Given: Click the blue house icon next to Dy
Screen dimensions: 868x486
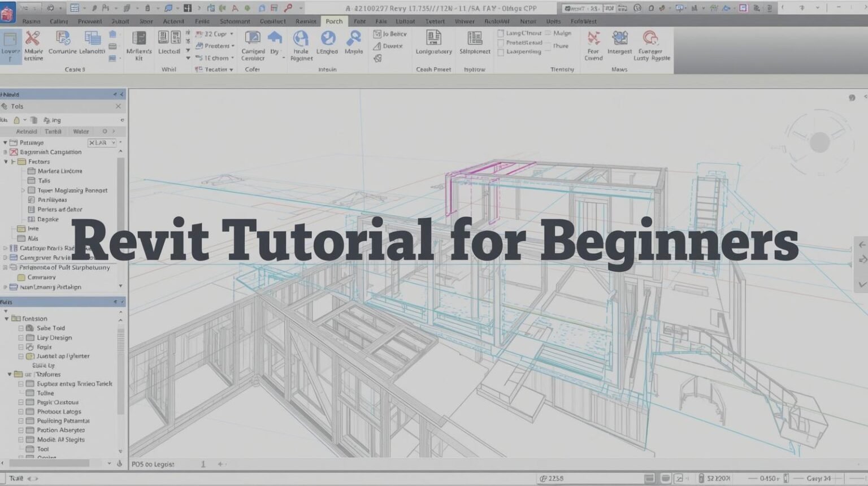Looking at the screenshot, I should (276, 37).
